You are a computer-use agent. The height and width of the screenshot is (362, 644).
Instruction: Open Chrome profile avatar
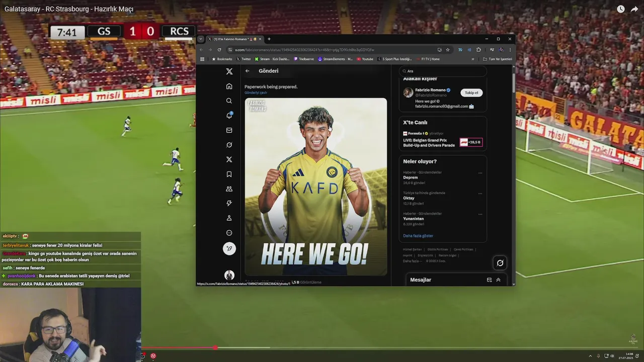(x=501, y=50)
